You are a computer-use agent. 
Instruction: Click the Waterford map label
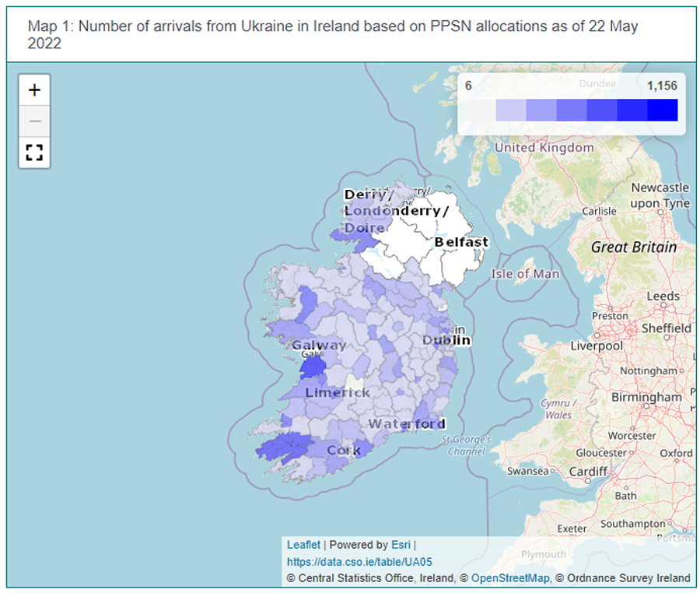tap(407, 424)
